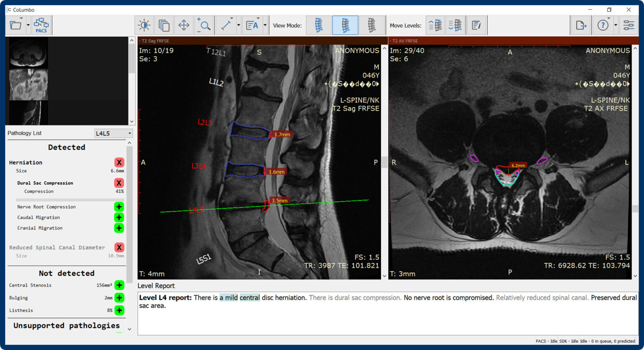The image size is (644, 350).
Task: Click the PACS connection icon
Action: click(42, 25)
